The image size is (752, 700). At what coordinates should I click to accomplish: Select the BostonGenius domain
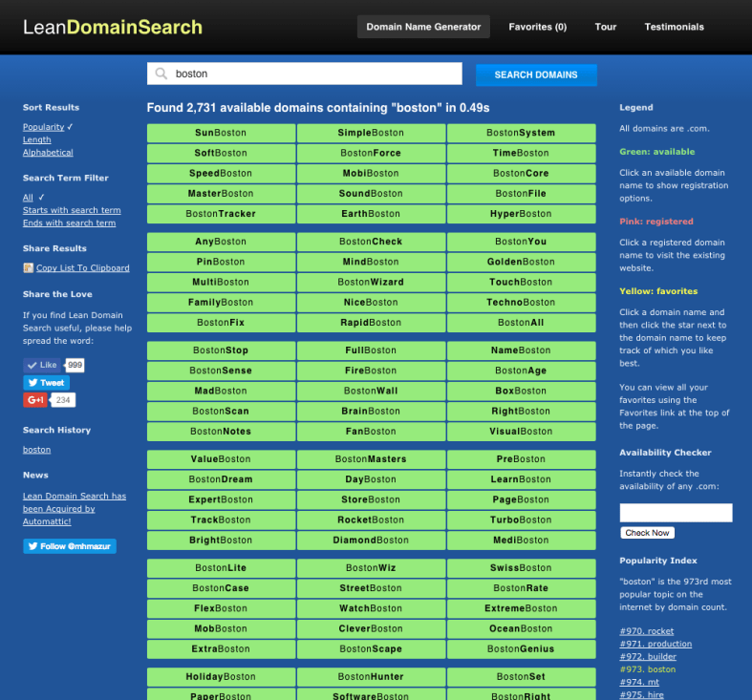pos(522,649)
